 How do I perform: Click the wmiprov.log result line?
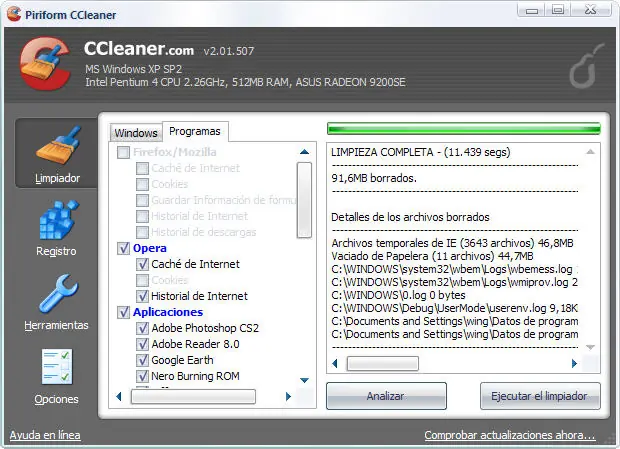[x=454, y=282]
